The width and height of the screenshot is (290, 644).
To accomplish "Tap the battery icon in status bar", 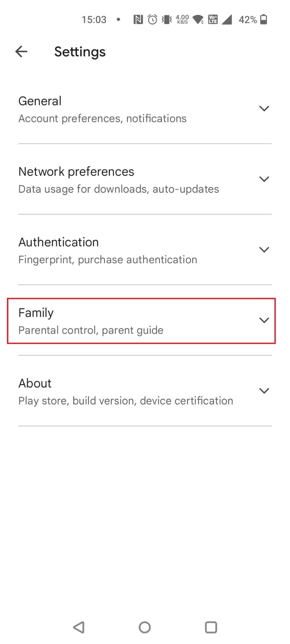I will [x=263, y=20].
